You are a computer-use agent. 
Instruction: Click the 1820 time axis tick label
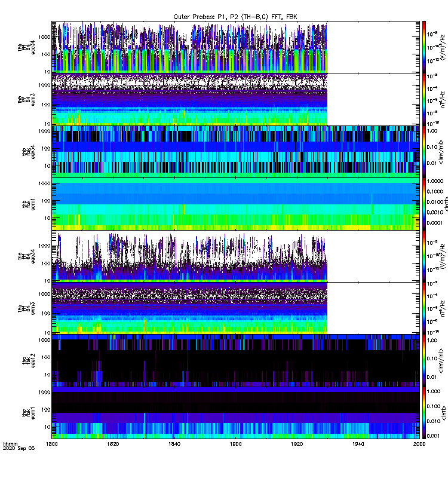(113, 444)
